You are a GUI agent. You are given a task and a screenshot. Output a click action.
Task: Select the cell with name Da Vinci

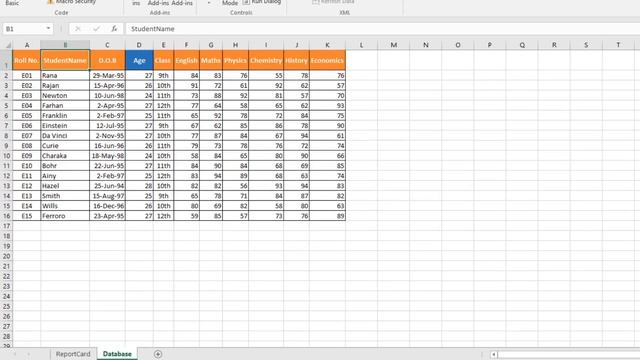[65, 136]
